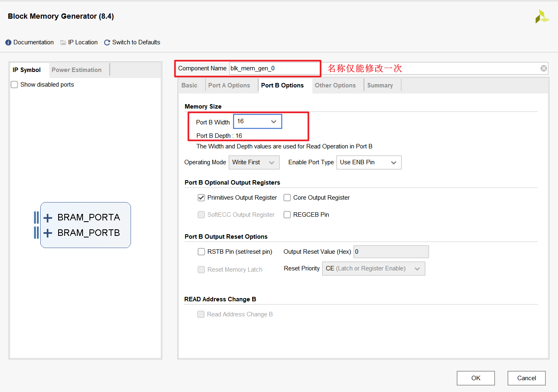
Task: Click the Xilinx logo in top corner
Action: (542, 17)
